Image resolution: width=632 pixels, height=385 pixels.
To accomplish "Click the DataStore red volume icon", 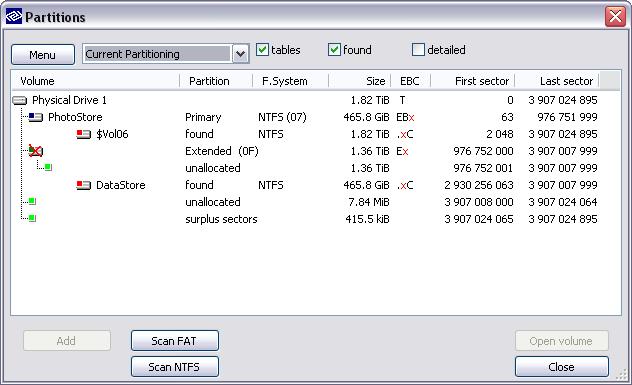I will [x=83, y=185].
